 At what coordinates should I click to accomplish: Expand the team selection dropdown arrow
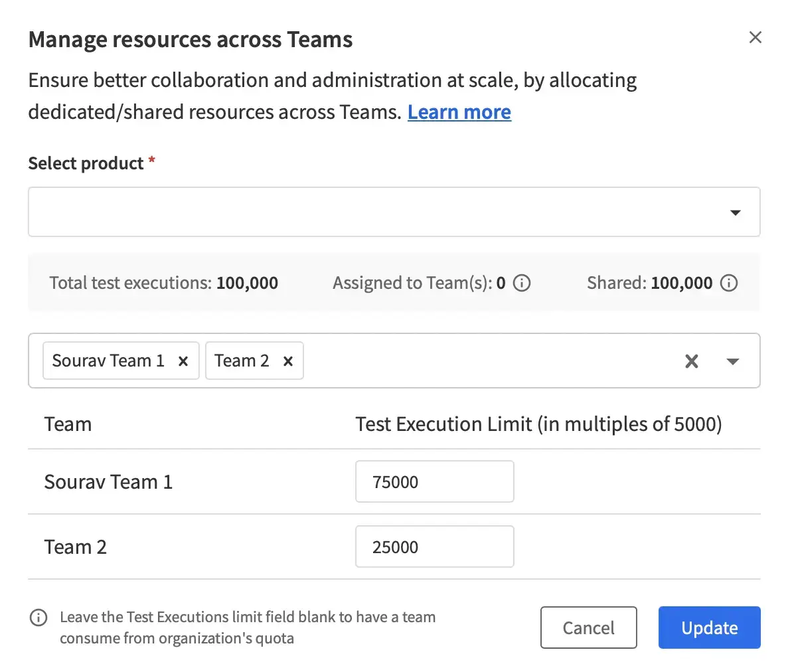pos(732,361)
